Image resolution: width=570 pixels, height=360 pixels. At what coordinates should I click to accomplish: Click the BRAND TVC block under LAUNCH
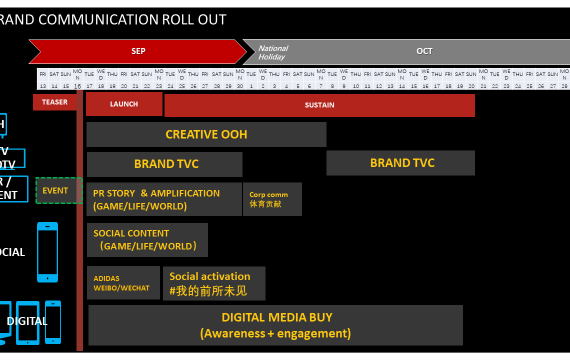(x=165, y=164)
